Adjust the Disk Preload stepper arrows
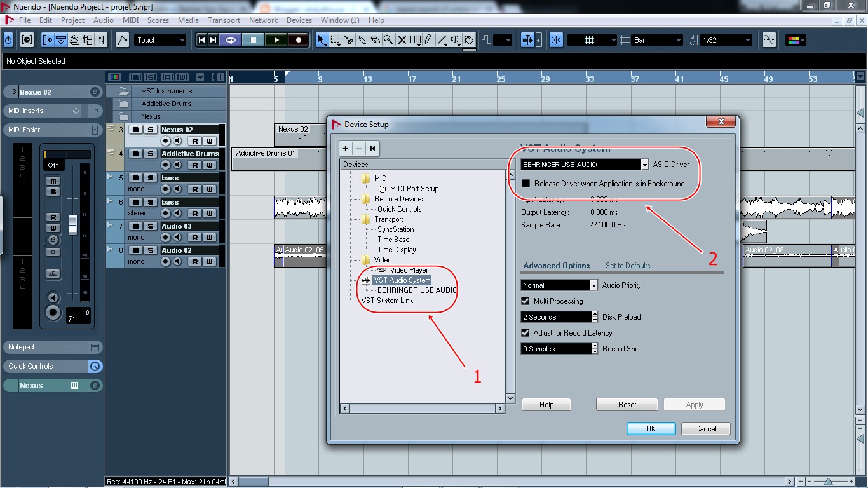 (595, 317)
